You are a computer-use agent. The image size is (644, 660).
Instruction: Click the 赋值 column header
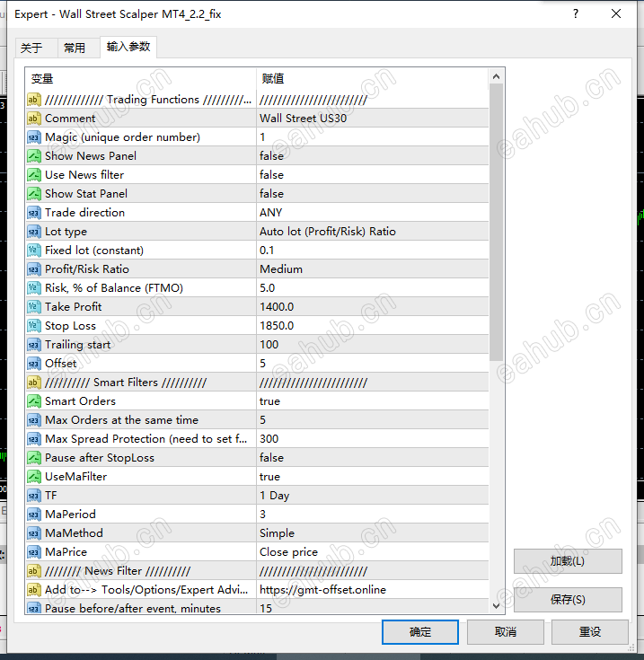coord(373,79)
